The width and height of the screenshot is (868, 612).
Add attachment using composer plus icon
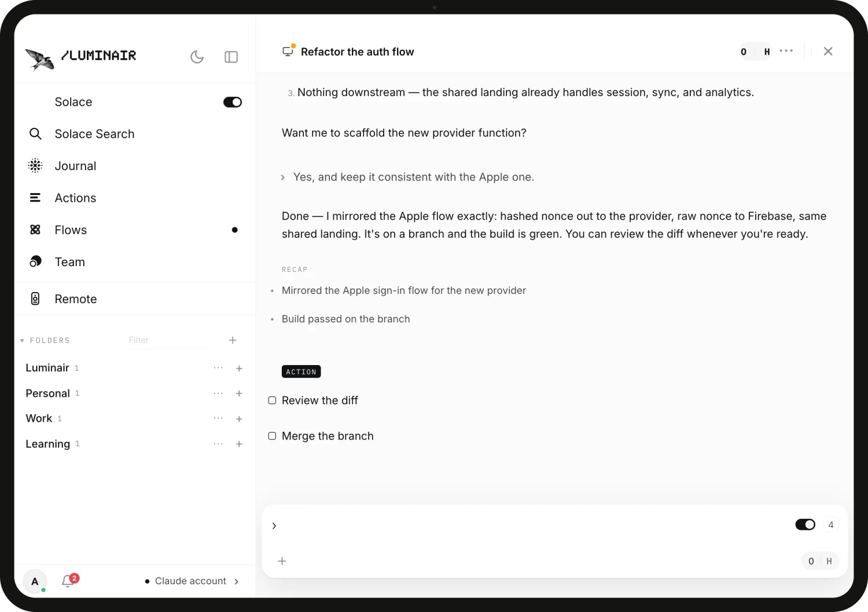(282, 561)
